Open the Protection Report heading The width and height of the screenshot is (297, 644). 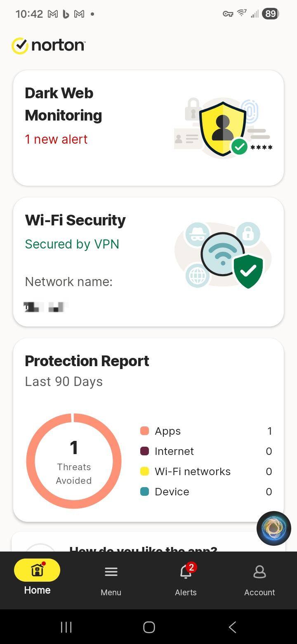(x=87, y=361)
